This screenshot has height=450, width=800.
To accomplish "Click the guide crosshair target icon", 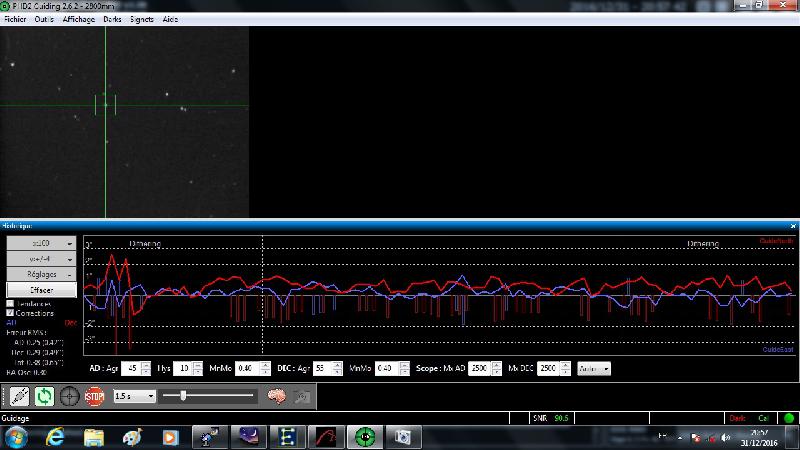I will point(69,396).
